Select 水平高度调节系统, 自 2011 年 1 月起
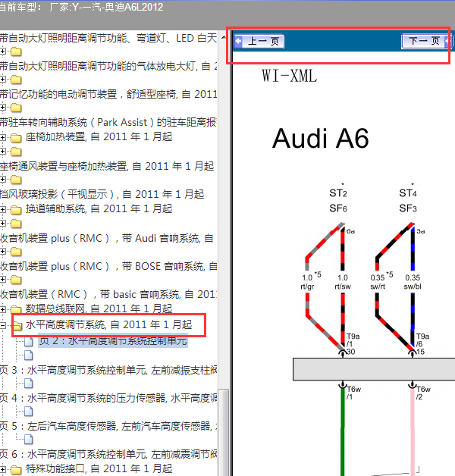The image size is (455, 476). 109,325
